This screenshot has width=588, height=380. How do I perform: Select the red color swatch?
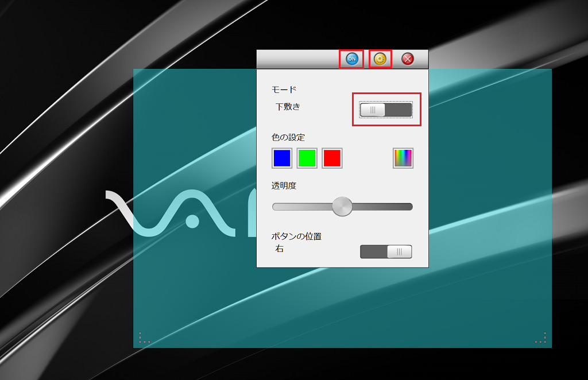click(332, 158)
